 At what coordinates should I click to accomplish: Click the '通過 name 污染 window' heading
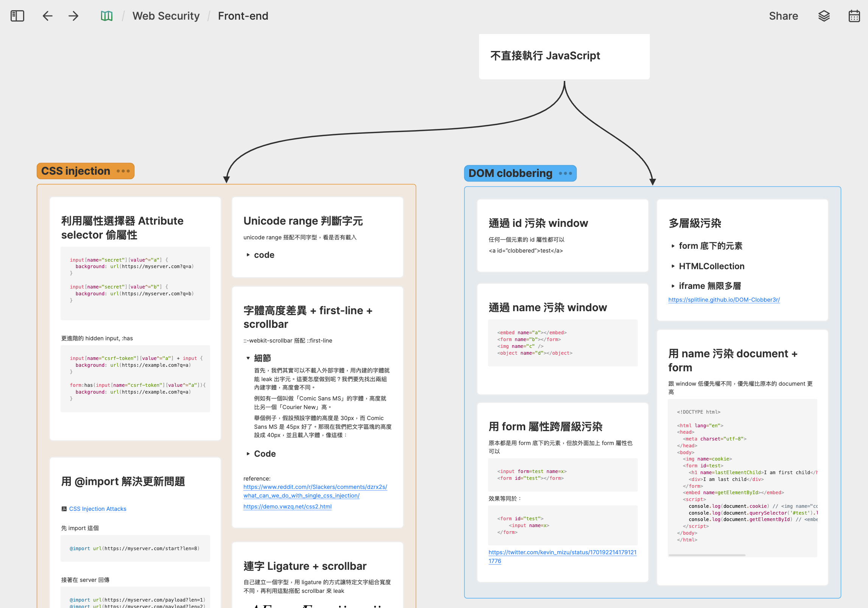pos(548,307)
